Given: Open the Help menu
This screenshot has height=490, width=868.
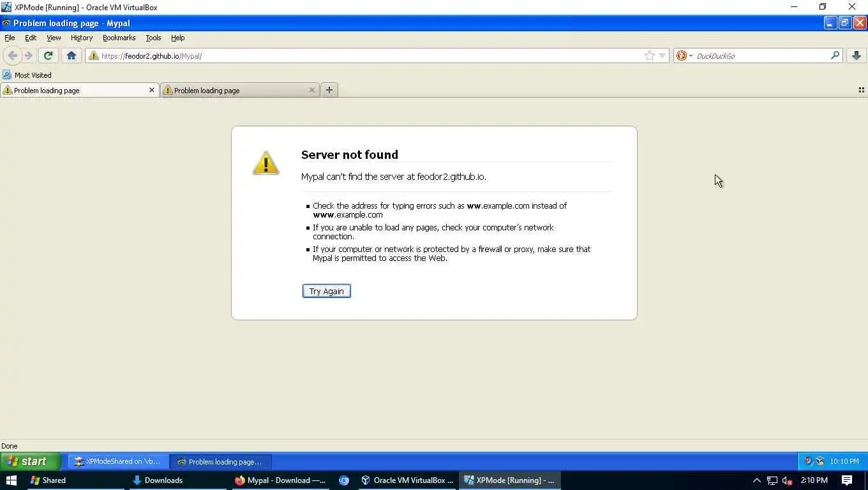Looking at the screenshot, I should [x=177, y=38].
